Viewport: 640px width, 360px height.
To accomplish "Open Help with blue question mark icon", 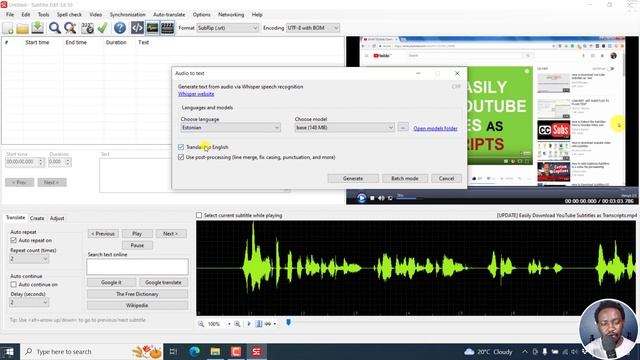I will pos(120,28).
